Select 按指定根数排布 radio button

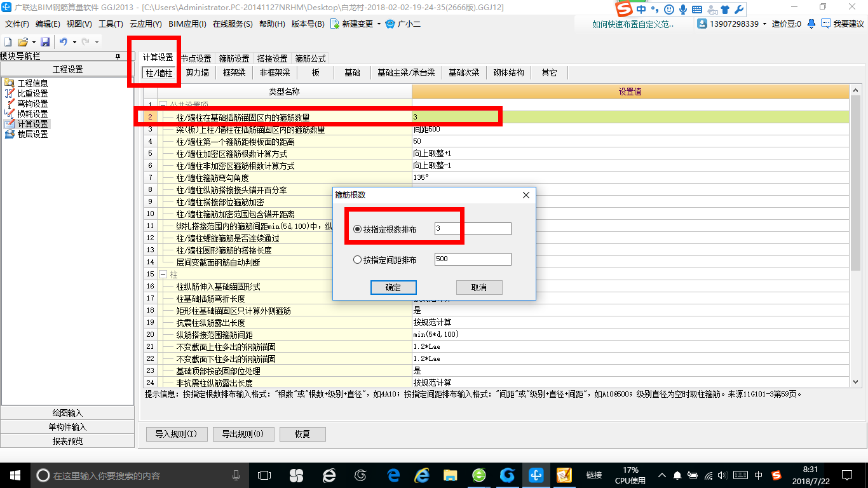pos(358,229)
